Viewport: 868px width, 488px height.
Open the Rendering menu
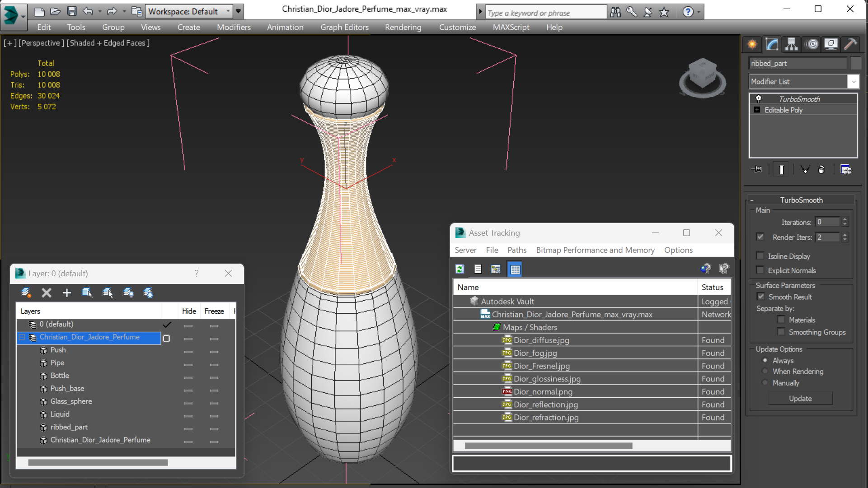tap(403, 27)
